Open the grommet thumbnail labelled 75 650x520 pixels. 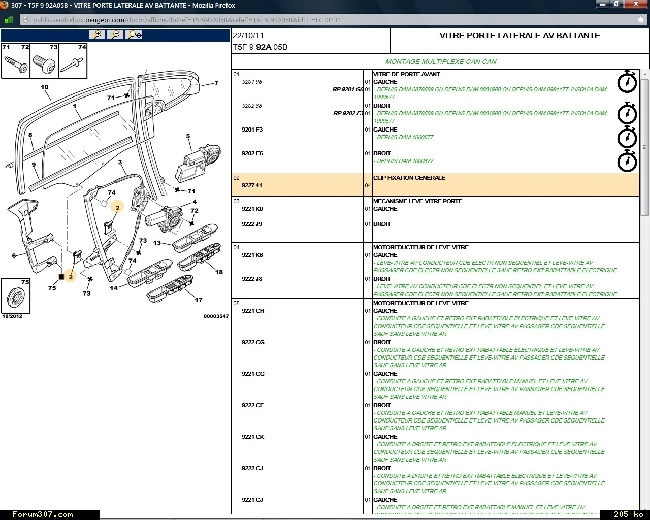click(16, 296)
